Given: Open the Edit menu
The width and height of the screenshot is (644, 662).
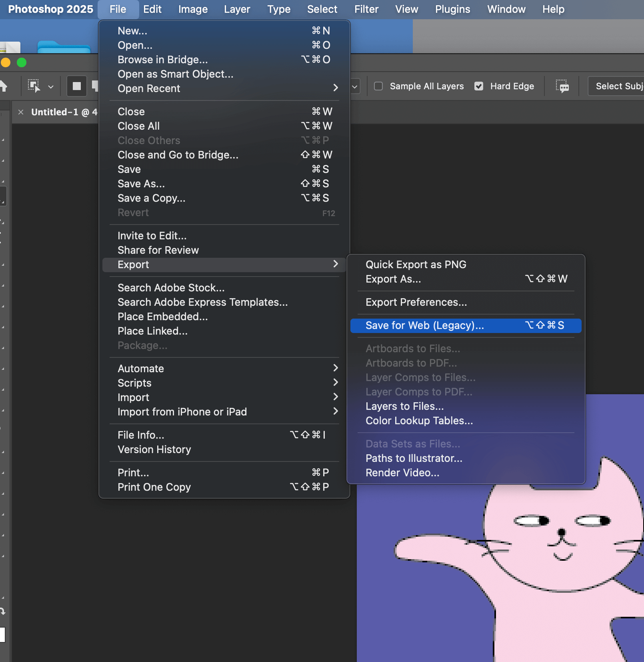Looking at the screenshot, I should (x=152, y=9).
